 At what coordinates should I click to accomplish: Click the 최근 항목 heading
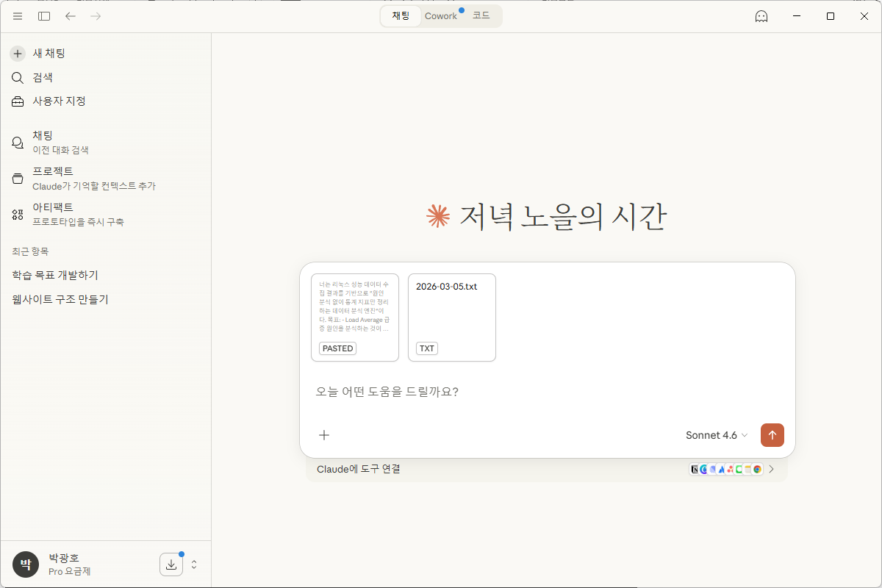tap(30, 251)
